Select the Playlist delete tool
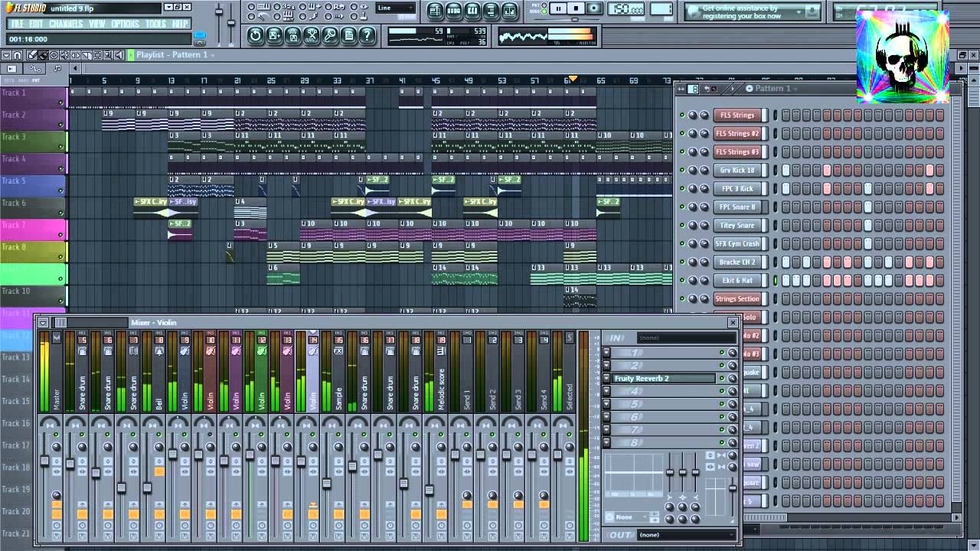980x551 pixels. 54,55
